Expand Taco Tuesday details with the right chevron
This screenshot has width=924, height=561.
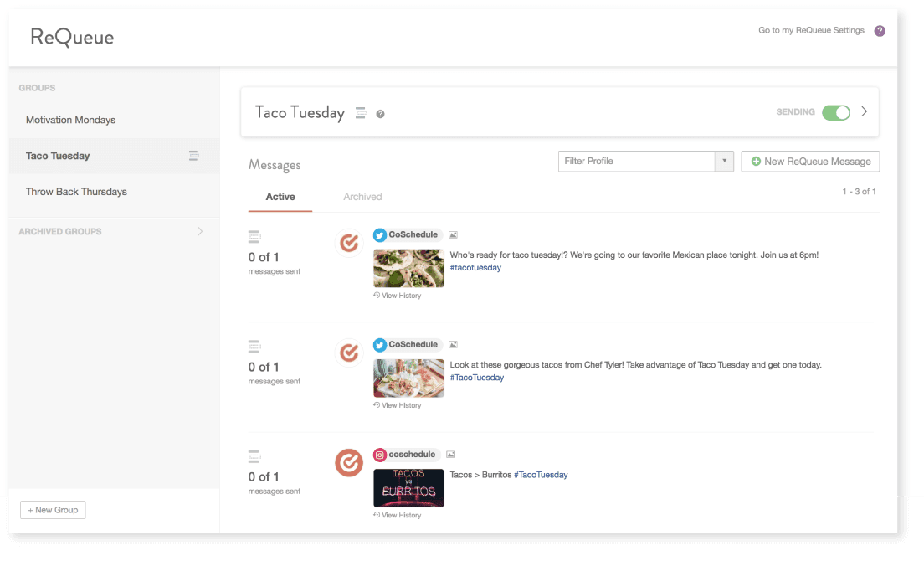click(x=864, y=111)
